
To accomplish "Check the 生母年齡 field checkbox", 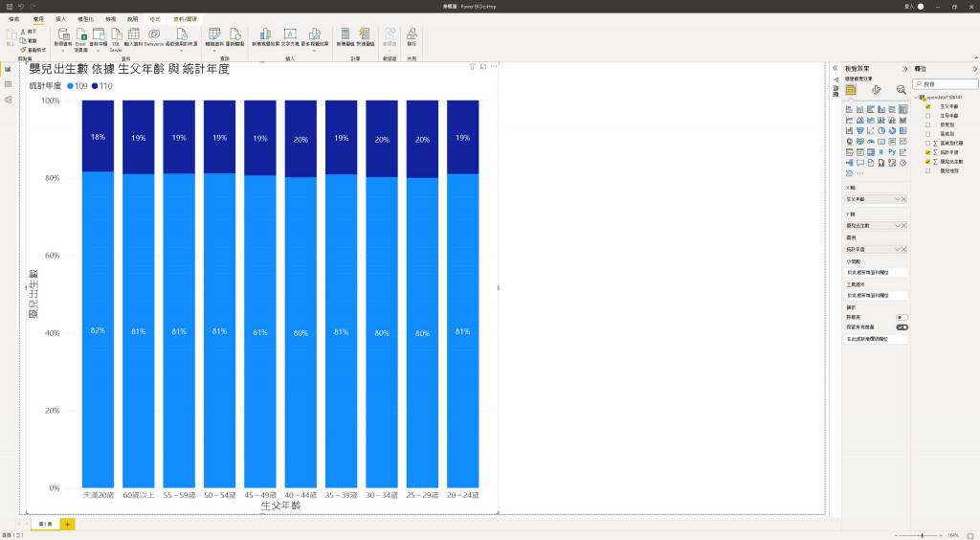I will [x=927, y=116].
